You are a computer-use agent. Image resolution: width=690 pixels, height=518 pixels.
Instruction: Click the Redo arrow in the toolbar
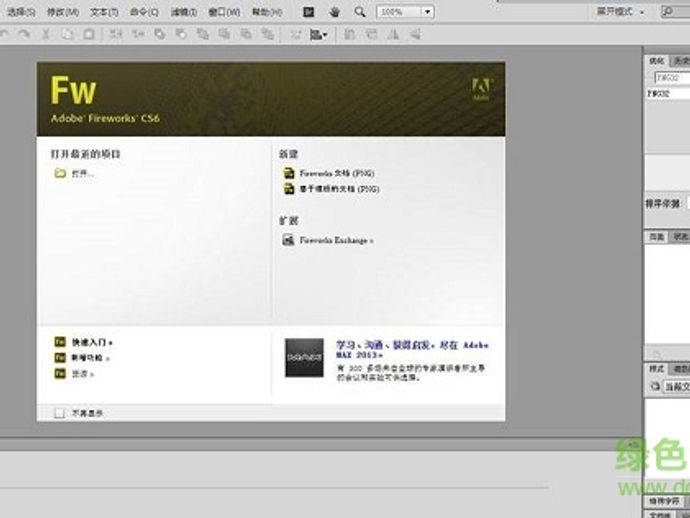click(x=24, y=34)
